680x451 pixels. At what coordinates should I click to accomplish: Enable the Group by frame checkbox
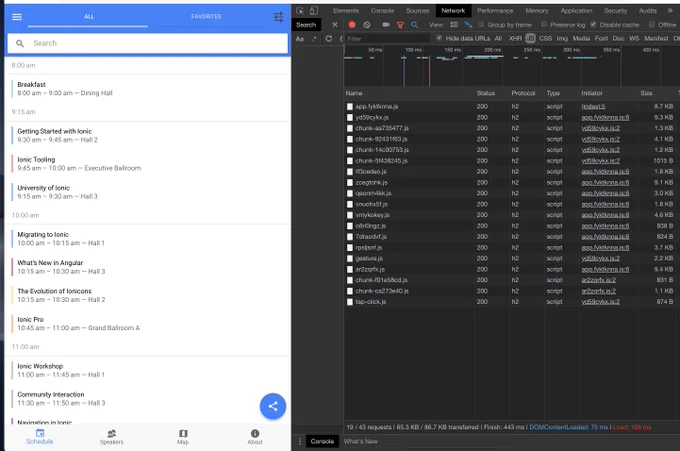click(481, 24)
